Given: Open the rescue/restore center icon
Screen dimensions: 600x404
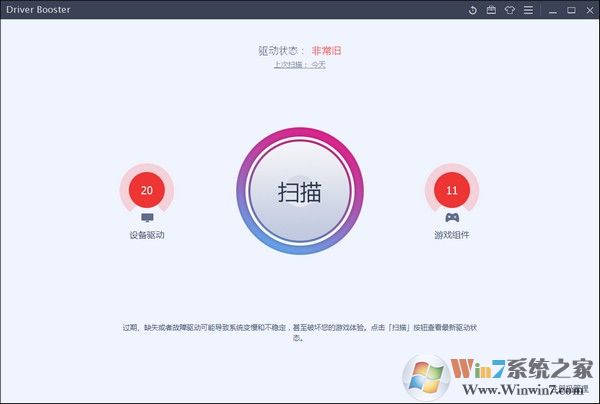Looking at the screenshot, I should (473, 10).
